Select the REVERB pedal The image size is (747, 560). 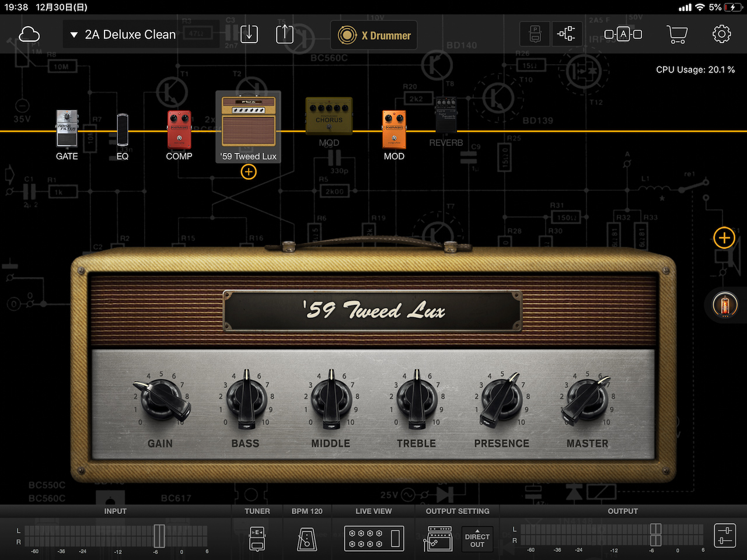coord(446,116)
